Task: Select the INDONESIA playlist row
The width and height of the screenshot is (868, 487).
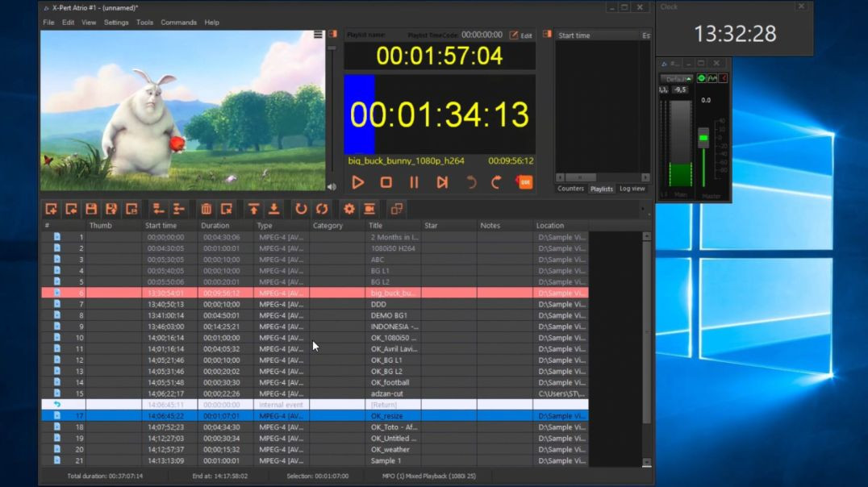Action: (315, 327)
